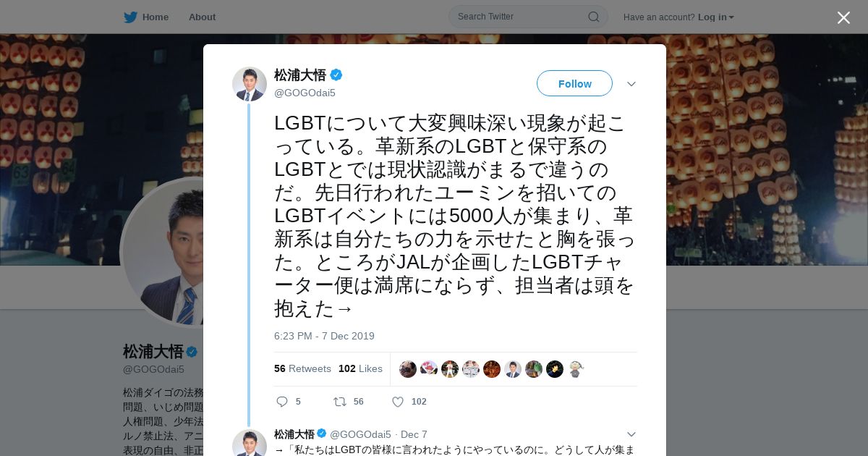This screenshot has height=456, width=868.
Task: Expand the Log in dropdown arrow
Action: pos(731,17)
